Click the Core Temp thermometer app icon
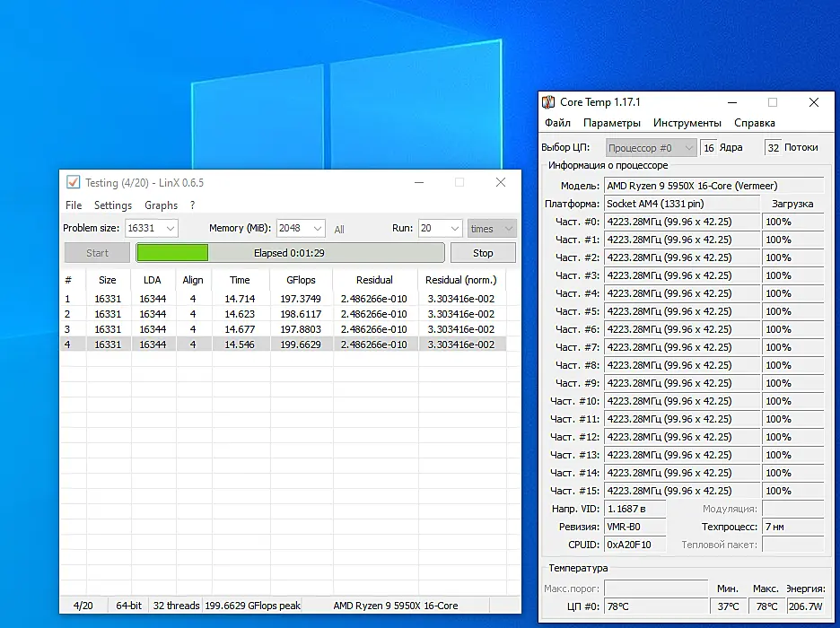 [548, 102]
